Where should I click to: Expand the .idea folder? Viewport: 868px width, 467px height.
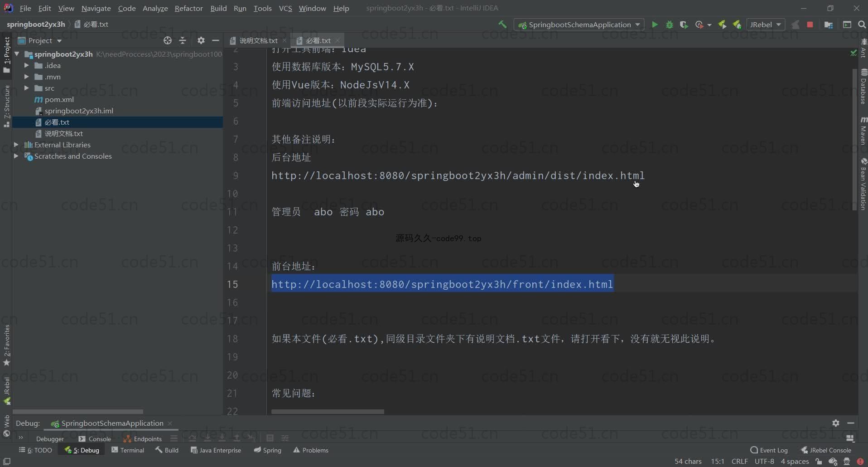27,65
